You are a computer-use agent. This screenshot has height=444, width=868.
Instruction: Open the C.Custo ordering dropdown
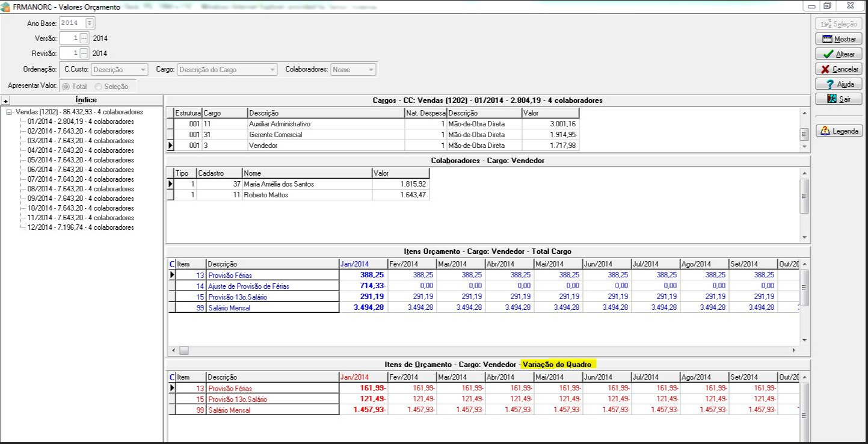click(143, 70)
